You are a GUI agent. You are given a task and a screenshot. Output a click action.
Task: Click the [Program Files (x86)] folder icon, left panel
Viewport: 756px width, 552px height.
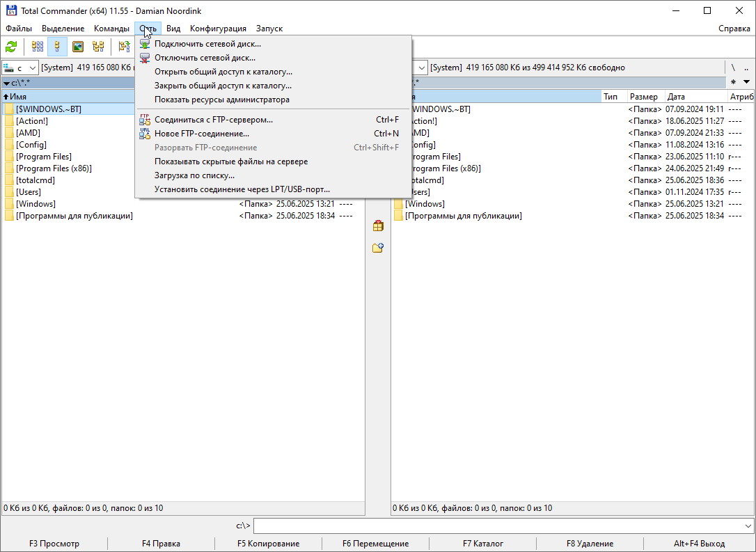point(9,168)
